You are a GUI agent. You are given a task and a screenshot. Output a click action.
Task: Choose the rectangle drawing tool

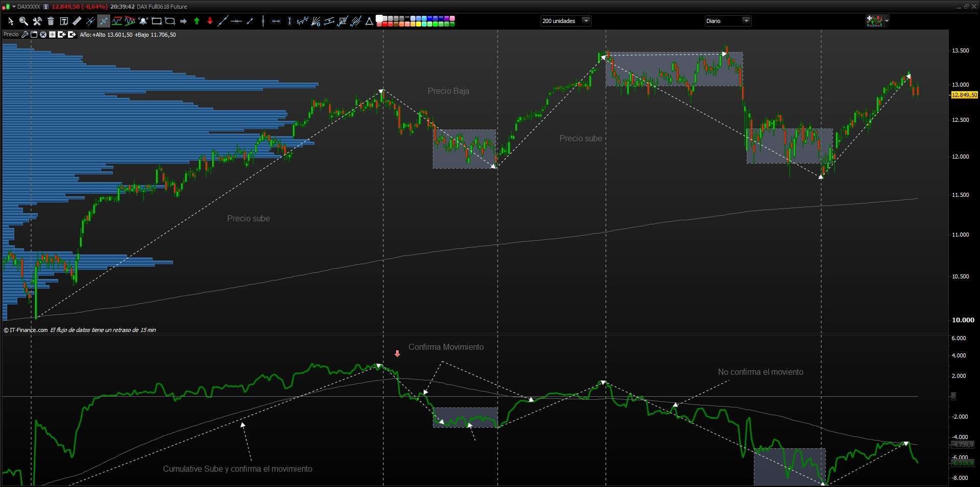pos(157,21)
